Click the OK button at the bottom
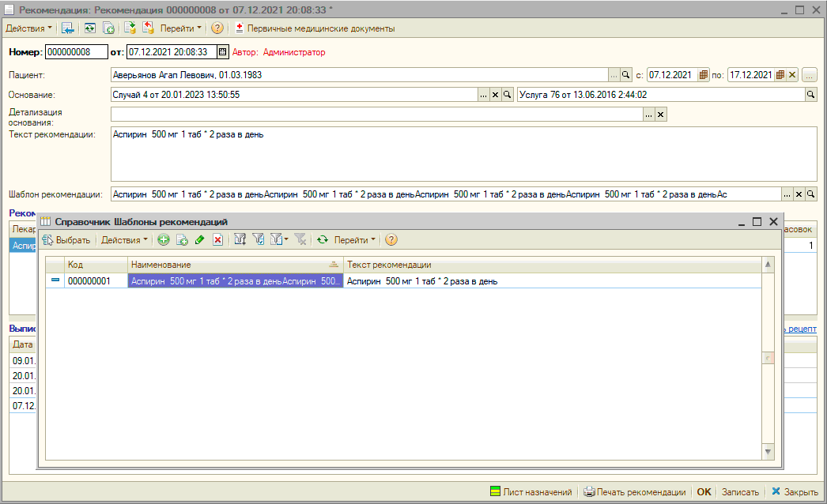This screenshot has height=504, width=827. pyautogui.click(x=704, y=491)
